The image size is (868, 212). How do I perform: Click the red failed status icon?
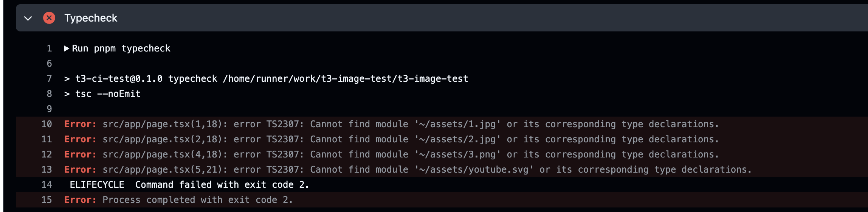(x=49, y=18)
